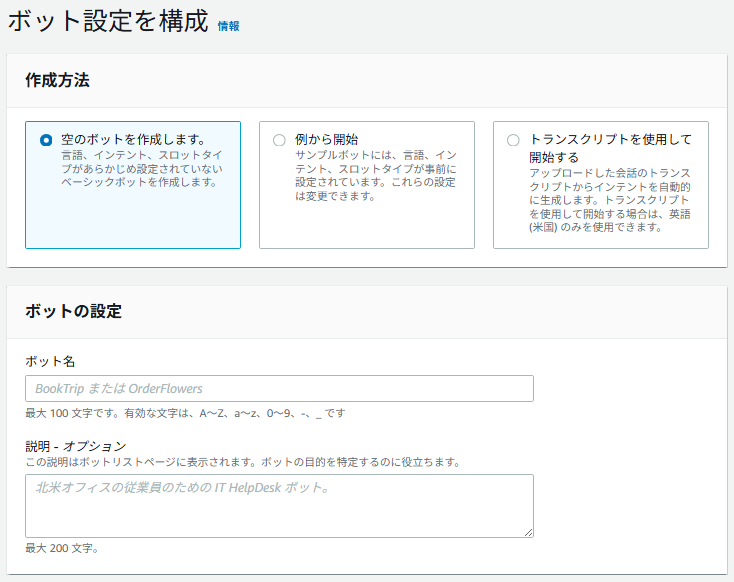Select the 空のボットを作成します radio button
This screenshot has width=734, height=582.
(x=46, y=140)
